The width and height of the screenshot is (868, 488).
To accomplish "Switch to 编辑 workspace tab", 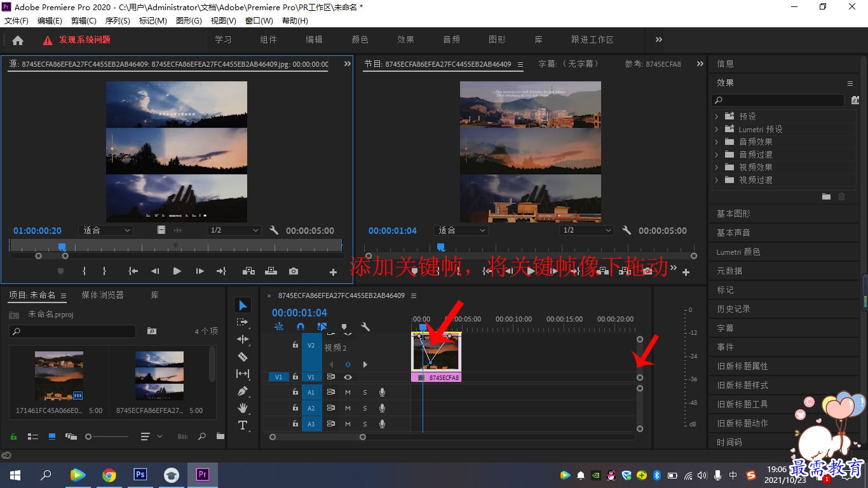I will 314,39.
